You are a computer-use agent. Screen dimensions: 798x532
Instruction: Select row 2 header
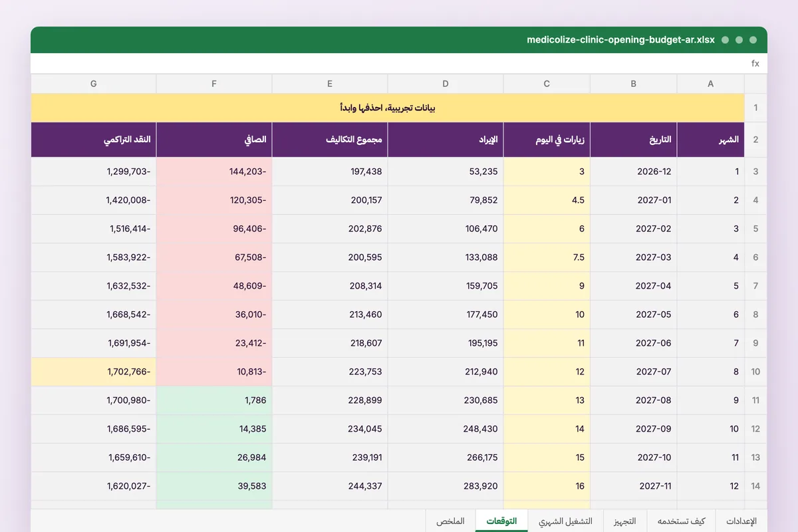(x=755, y=140)
